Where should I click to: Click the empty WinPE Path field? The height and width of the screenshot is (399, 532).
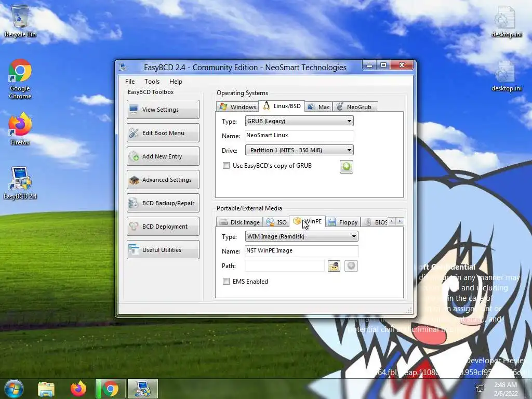(x=285, y=265)
